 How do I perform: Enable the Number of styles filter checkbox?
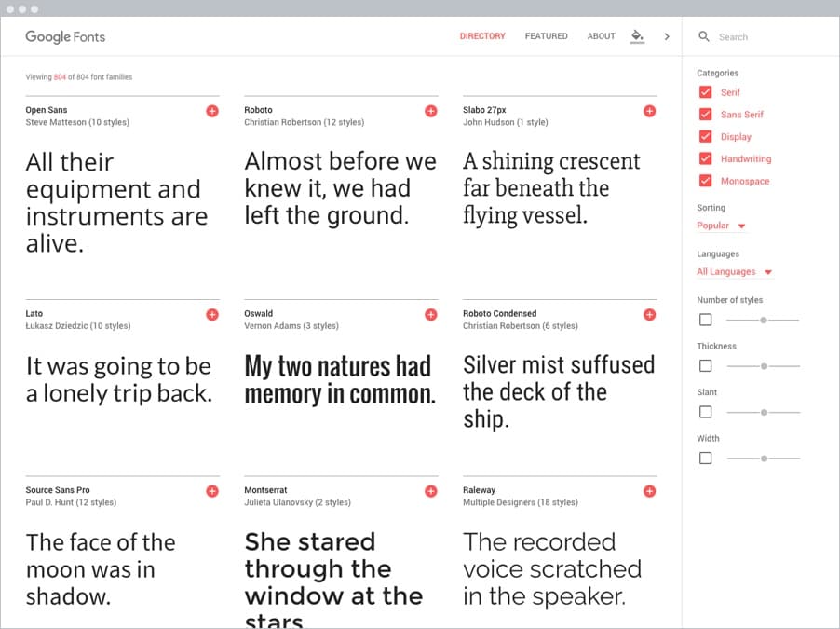coord(706,320)
